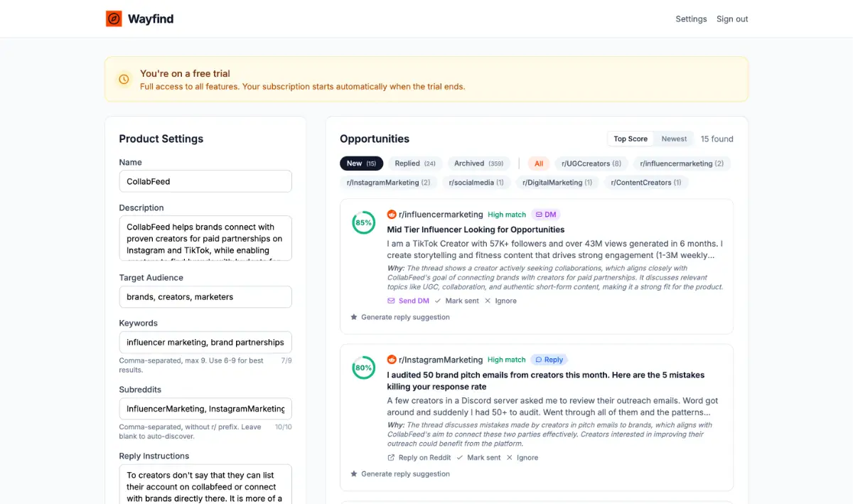Ignore the Mid Tier Influencer opportunity
This screenshot has width=853, height=504.
click(x=500, y=301)
